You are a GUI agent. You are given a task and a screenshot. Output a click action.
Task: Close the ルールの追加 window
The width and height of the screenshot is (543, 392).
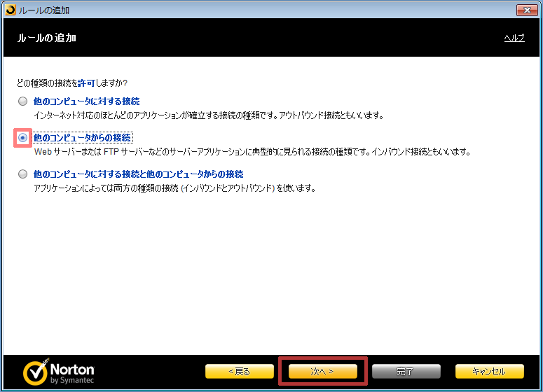pyautogui.click(x=526, y=10)
